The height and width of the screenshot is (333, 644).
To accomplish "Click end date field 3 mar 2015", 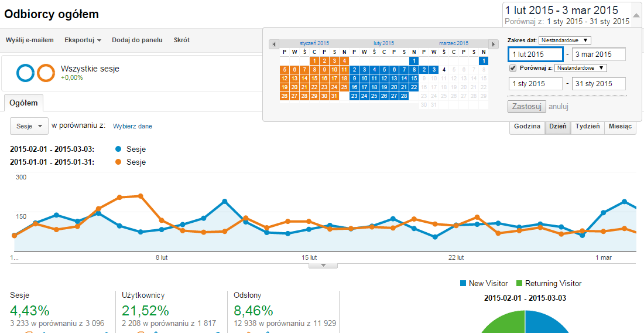I will click(599, 55).
